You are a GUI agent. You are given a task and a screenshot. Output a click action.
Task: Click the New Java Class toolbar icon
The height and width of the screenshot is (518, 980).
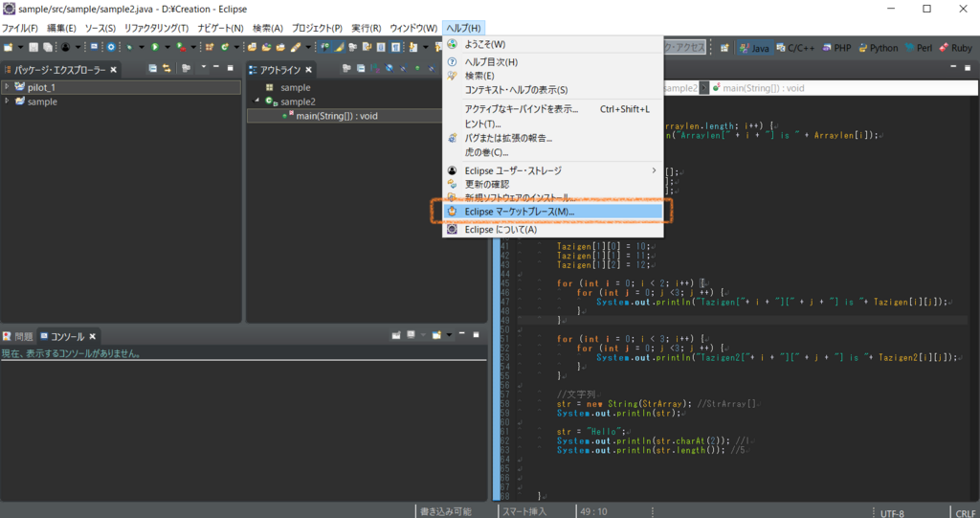click(224, 47)
